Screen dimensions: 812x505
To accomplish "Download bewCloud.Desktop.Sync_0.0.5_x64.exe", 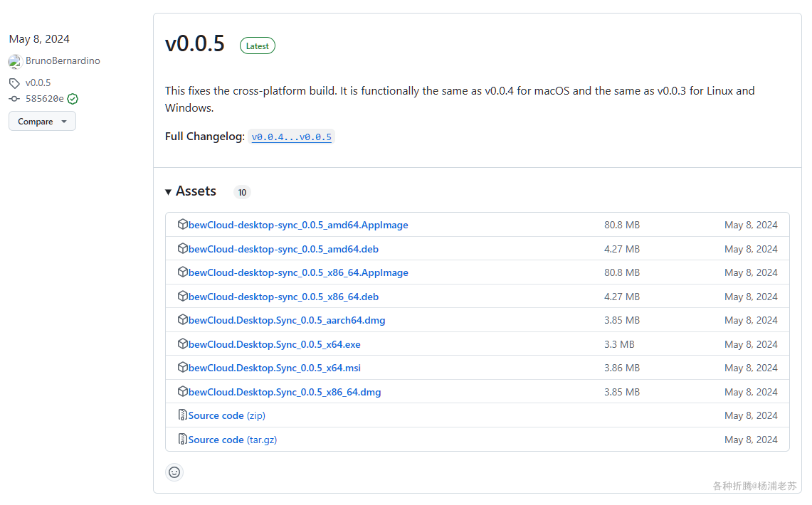I will [275, 344].
